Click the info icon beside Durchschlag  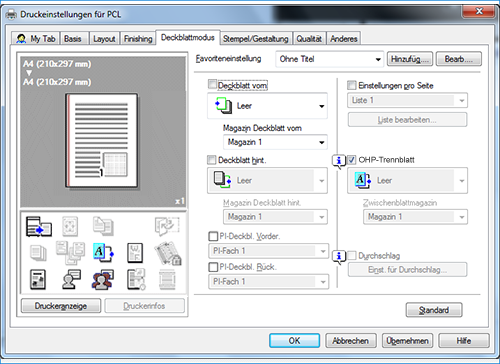click(339, 257)
